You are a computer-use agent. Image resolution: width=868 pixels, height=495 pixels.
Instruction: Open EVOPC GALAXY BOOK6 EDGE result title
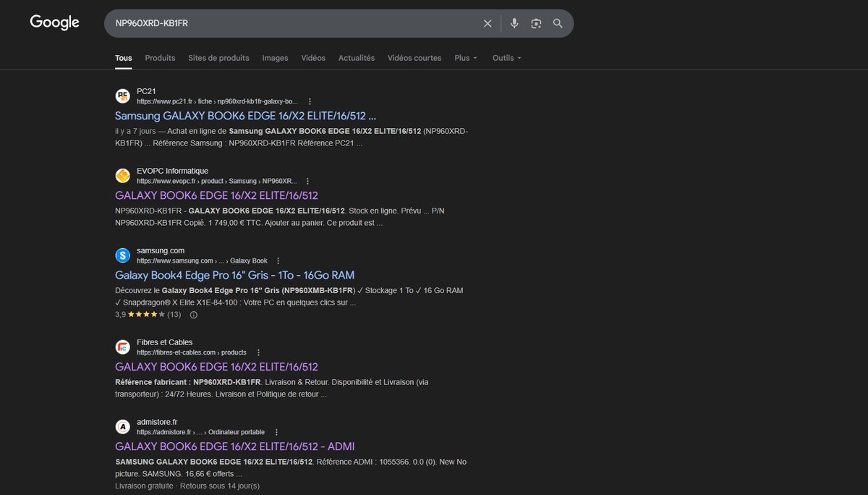pos(216,195)
